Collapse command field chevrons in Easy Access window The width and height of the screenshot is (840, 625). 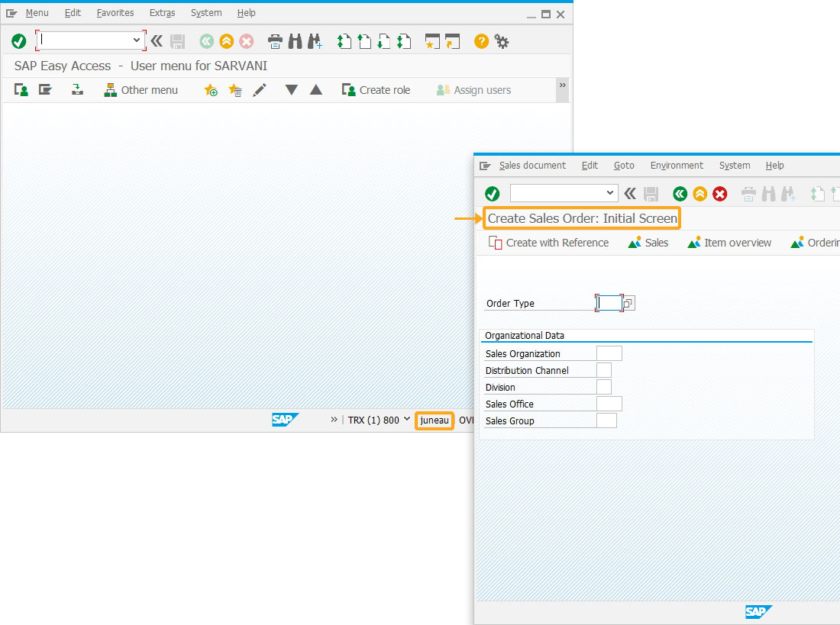pos(157,40)
